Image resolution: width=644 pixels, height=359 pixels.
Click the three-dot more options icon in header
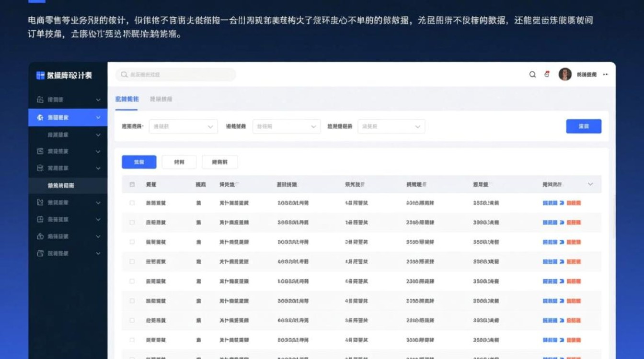(x=605, y=75)
